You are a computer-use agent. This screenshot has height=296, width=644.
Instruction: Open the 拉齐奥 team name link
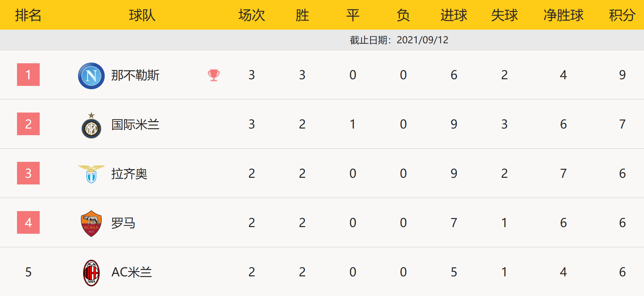click(129, 174)
